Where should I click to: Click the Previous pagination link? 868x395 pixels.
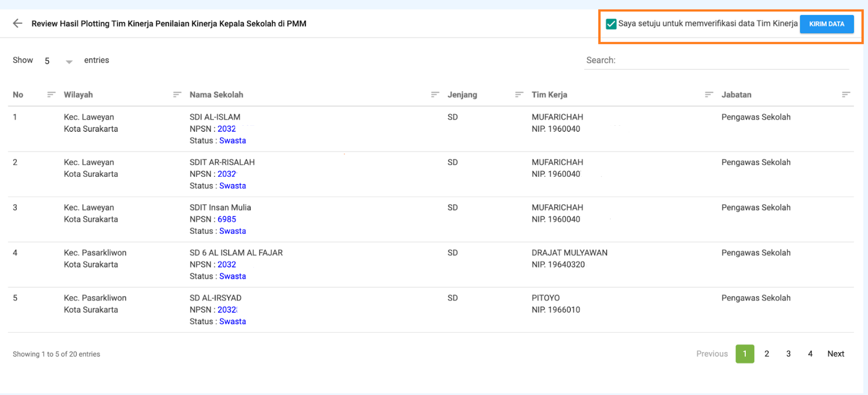click(x=712, y=354)
